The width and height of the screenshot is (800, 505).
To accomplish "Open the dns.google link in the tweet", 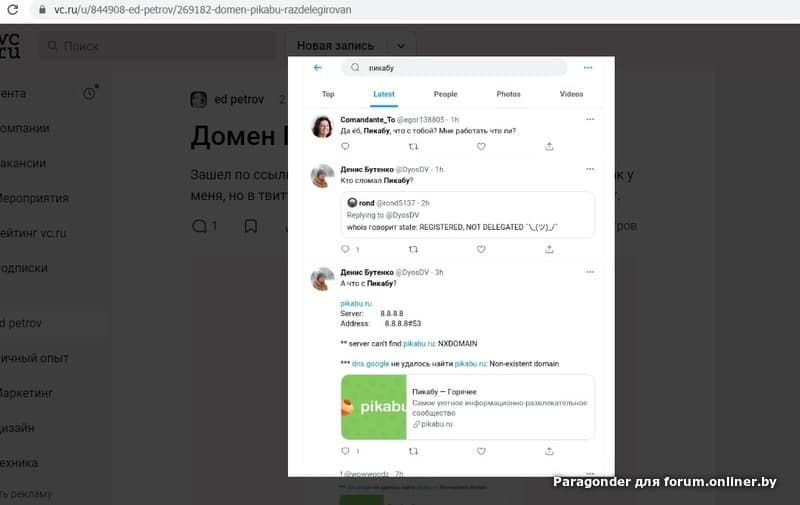I will 370,364.
